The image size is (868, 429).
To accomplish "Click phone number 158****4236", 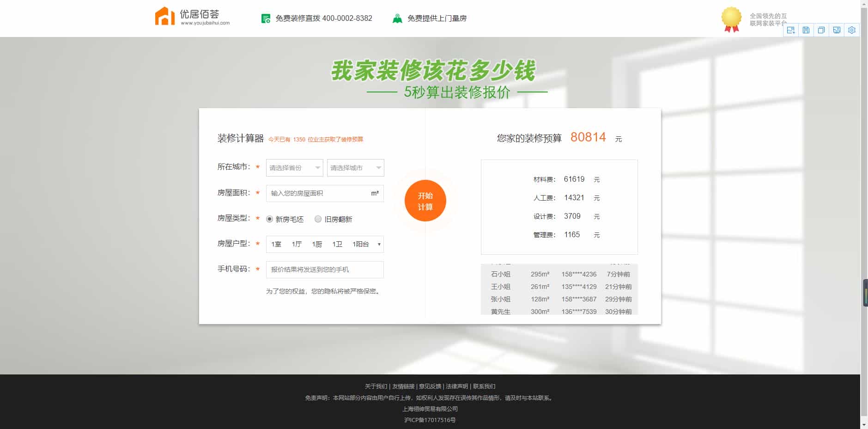I will click(x=579, y=274).
